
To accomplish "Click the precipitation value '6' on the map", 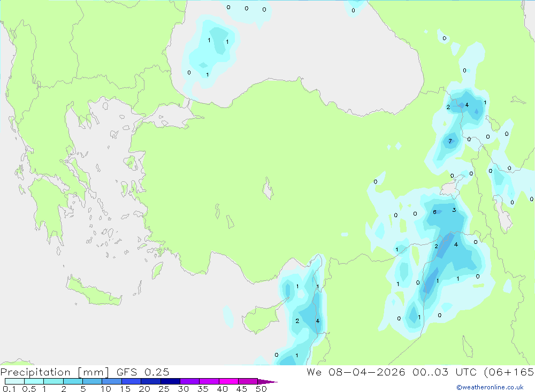I will point(434,212).
